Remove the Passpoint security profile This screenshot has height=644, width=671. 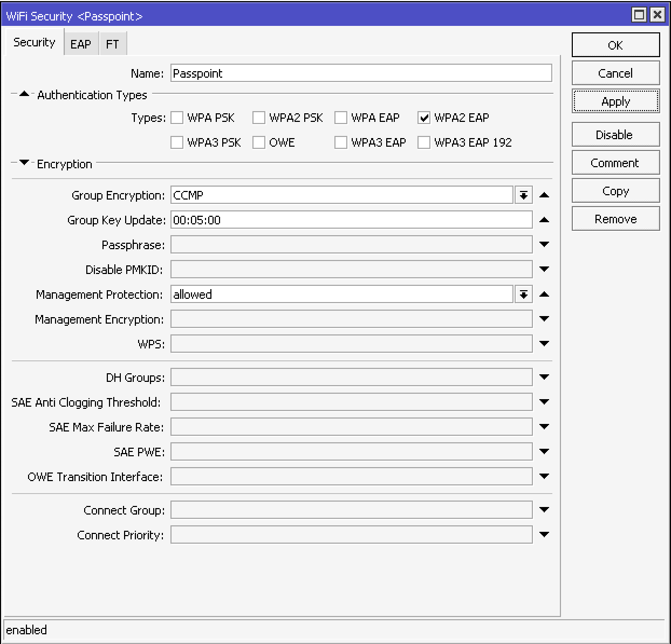pos(615,218)
